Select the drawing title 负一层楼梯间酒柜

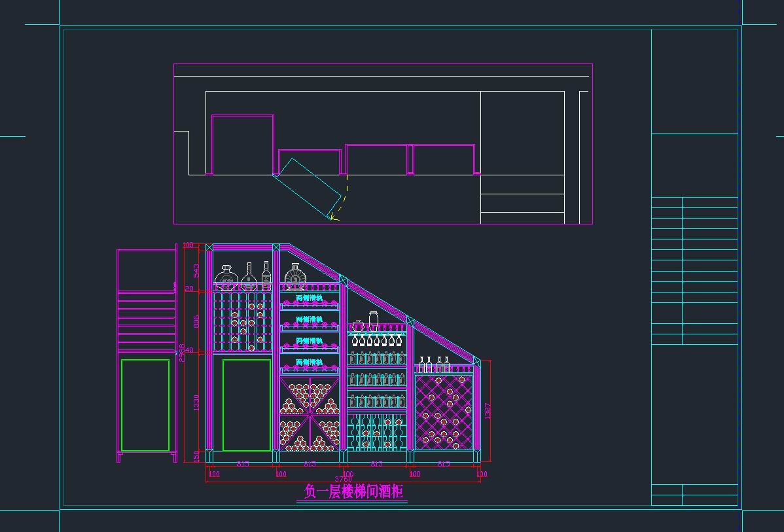click(x=353, y=491)
